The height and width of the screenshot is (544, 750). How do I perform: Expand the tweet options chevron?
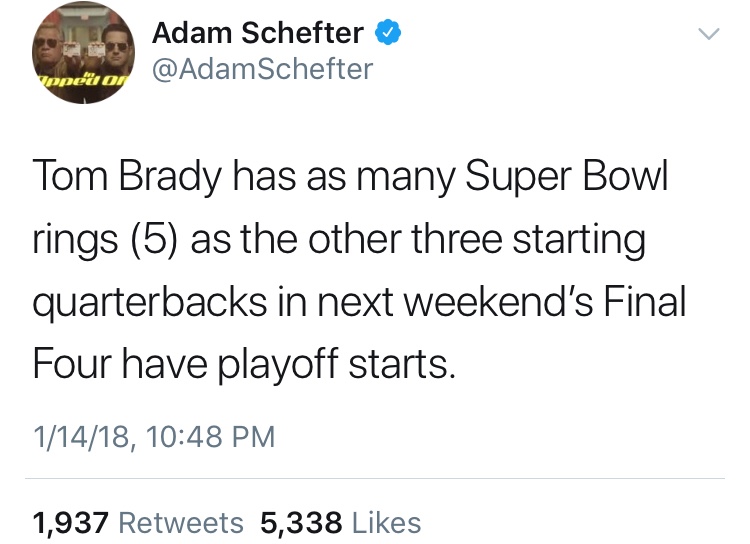(x=708, y=34)
